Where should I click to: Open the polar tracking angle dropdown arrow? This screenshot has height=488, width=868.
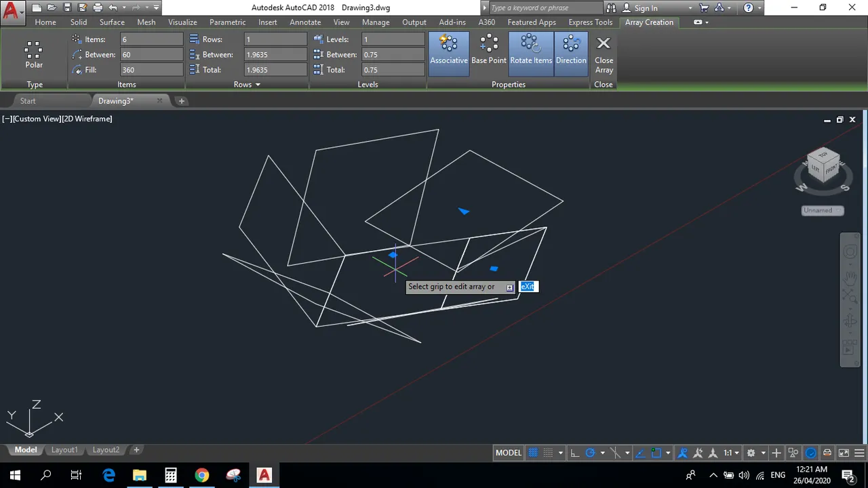click(602, 453)
